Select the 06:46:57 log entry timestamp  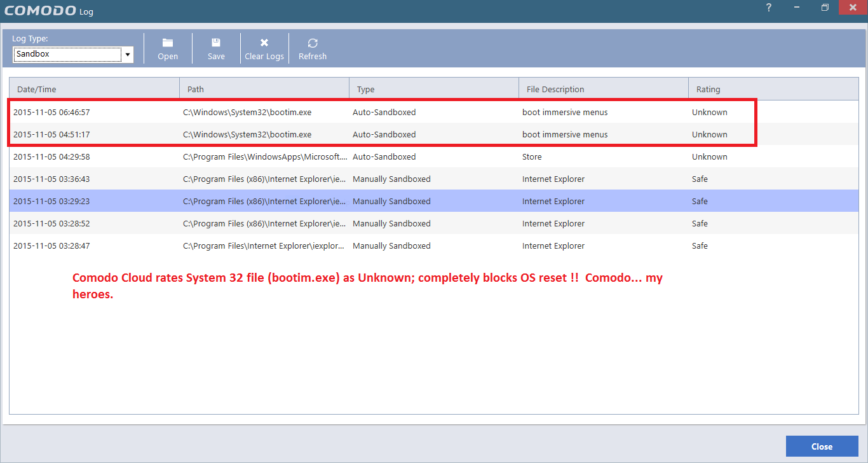coord(51,113)
